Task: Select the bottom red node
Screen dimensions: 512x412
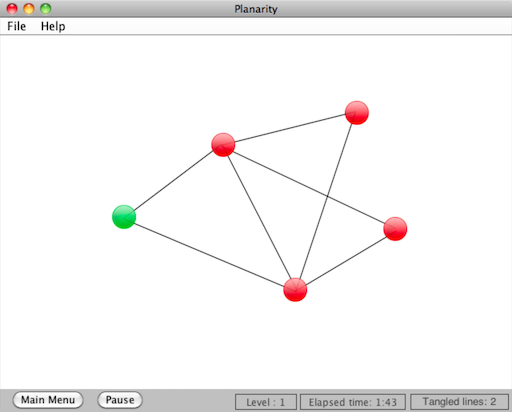Action: [x=295, y=290]
